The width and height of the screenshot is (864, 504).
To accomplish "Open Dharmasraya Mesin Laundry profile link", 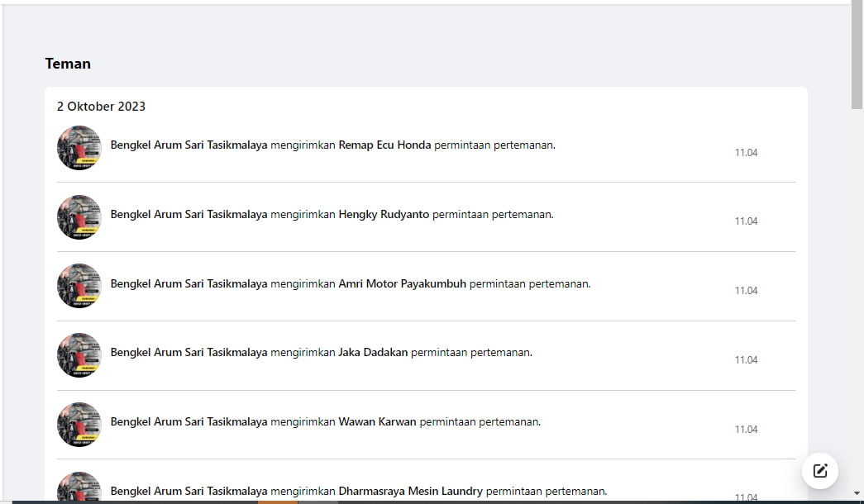I will point(411,491).
